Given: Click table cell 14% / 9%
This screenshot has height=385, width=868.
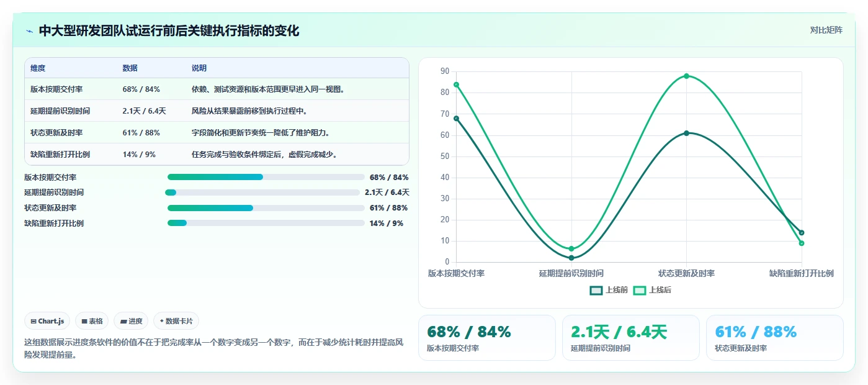Looking at the screenshot, I should click(x=139, y=155).
